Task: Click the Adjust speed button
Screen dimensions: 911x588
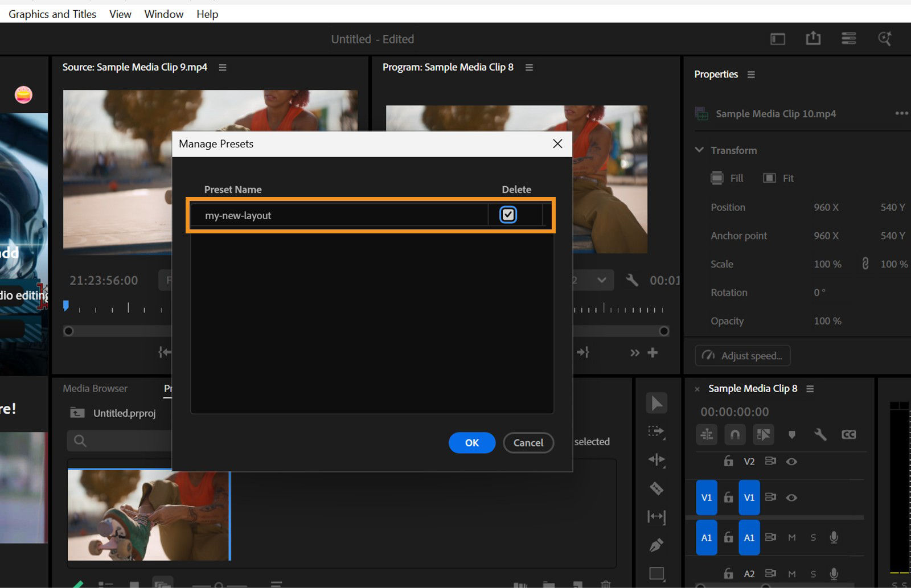Action: (742, 355)
